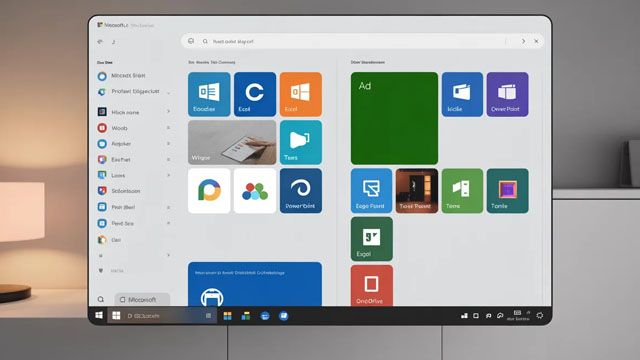Expand the chevron on the Fror (Bel) row

click(168, 207)
